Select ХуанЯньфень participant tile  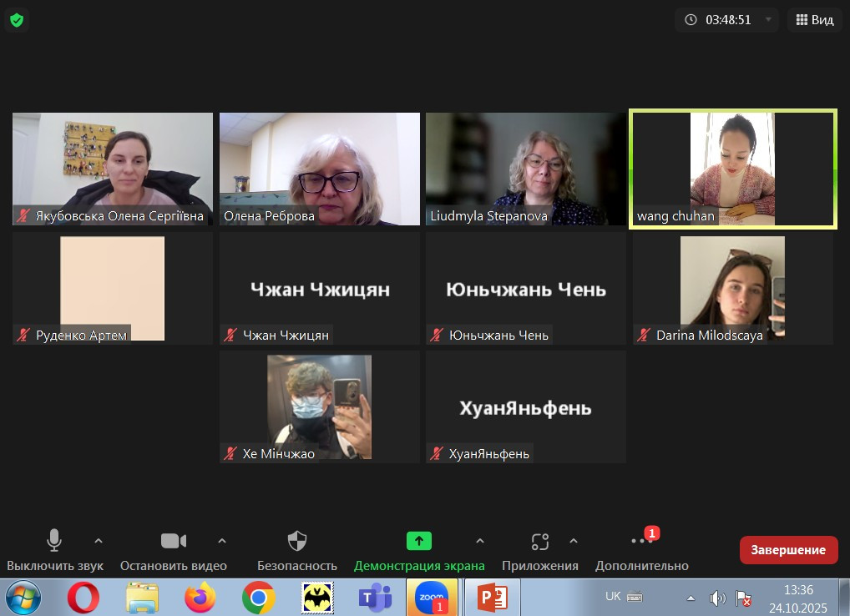pyautogui.click(x=526, y=406)
